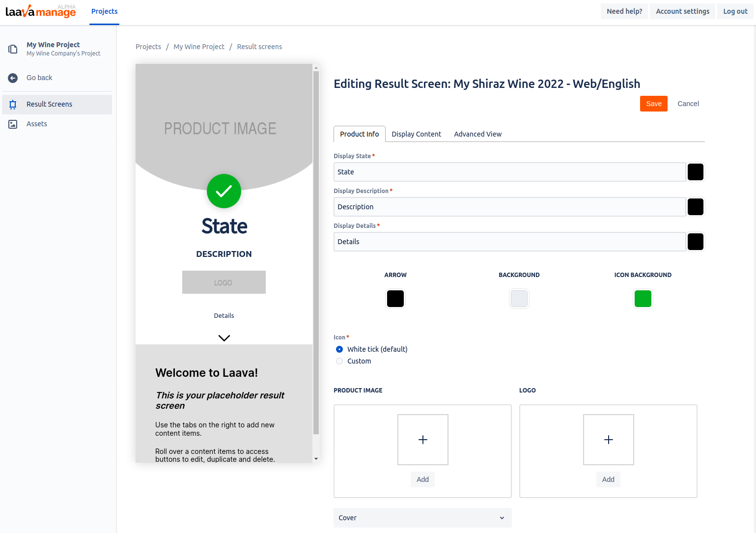Click the Assets image icon in sidebar

[13, 124]
